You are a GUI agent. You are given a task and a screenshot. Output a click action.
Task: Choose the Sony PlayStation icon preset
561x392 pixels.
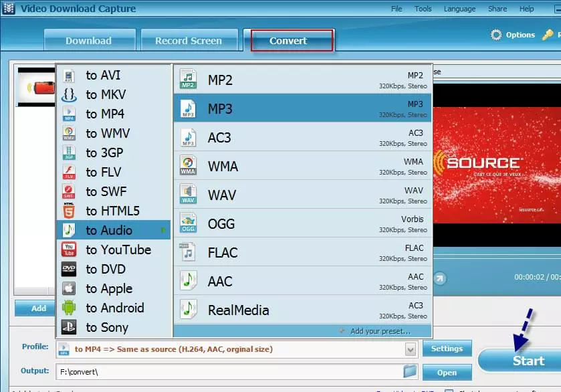pos(69,327)
